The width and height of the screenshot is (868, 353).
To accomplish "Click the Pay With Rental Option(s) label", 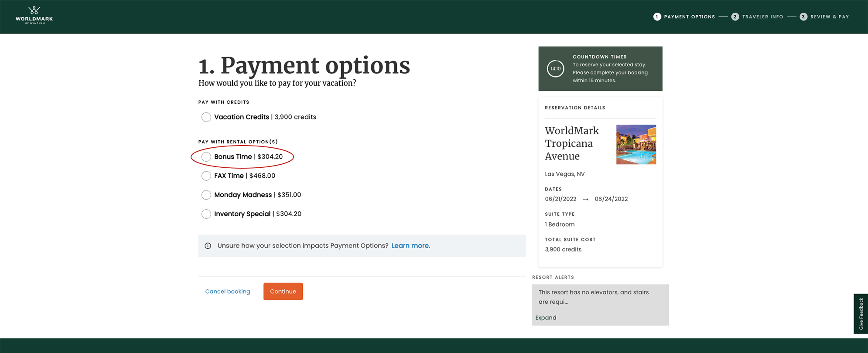I will tap(238, 142).
